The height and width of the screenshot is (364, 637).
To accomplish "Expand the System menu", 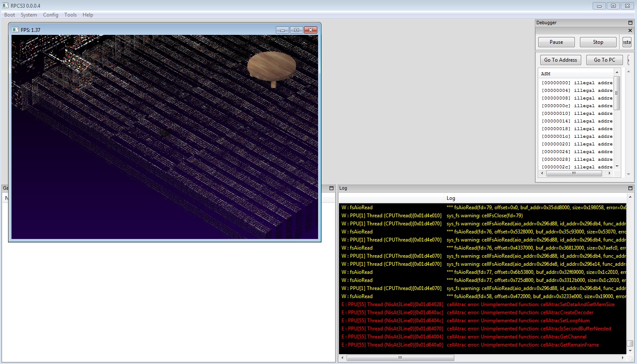I will click(29, 15).
